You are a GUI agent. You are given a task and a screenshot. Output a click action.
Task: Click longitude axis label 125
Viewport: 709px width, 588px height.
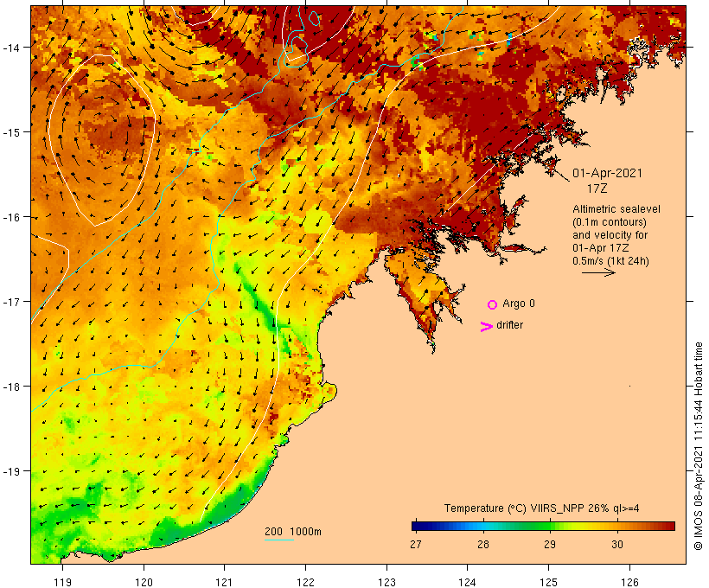(x=548, y=582)
